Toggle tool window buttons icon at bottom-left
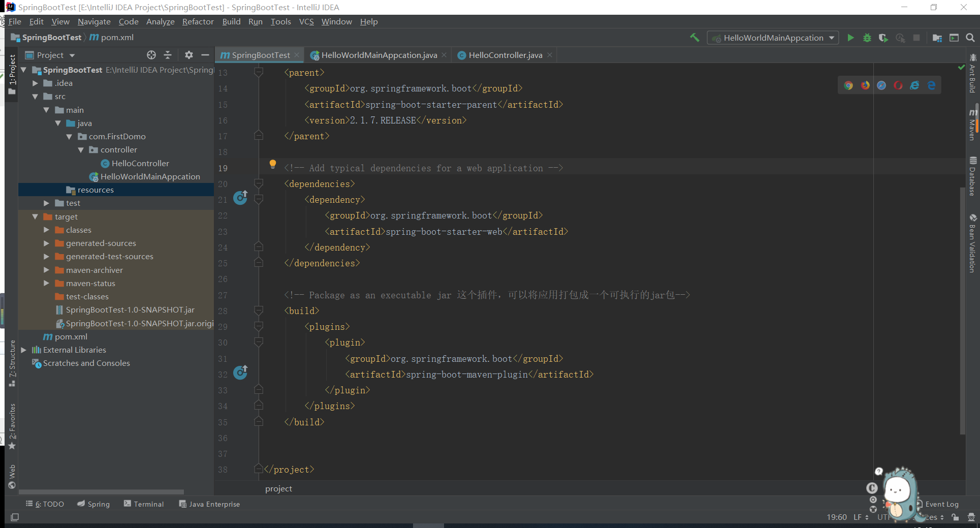The height and width of the screenshot is (528, 980). click(x=15, y=517)
